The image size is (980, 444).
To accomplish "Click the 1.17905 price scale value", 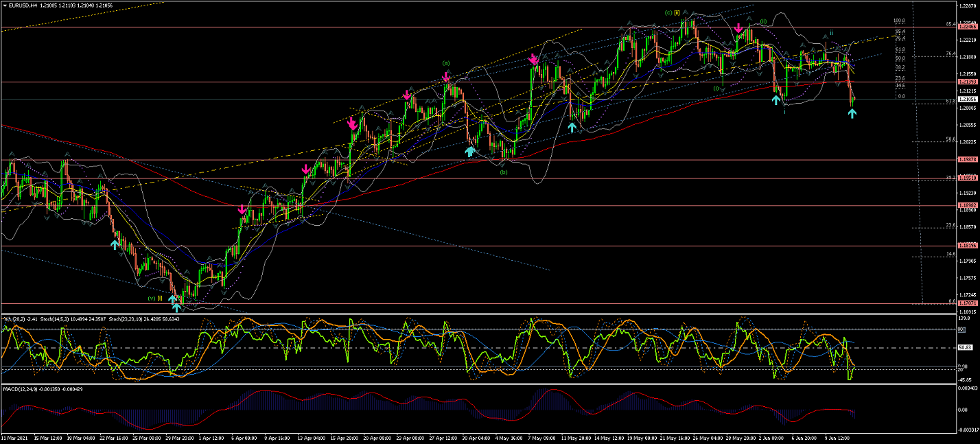I will (x=967, y=261).
